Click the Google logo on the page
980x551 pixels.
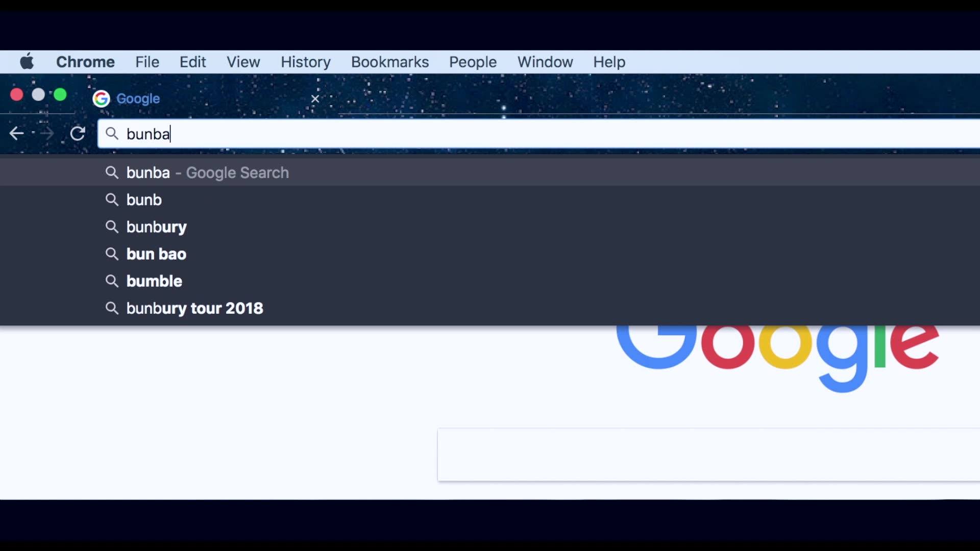(777, 359)
